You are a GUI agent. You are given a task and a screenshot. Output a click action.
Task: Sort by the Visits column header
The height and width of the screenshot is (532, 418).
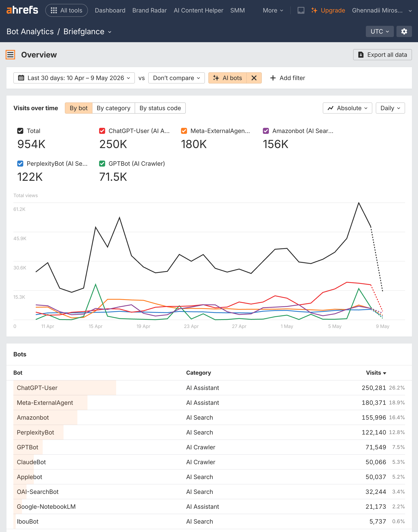pos(376,373)
